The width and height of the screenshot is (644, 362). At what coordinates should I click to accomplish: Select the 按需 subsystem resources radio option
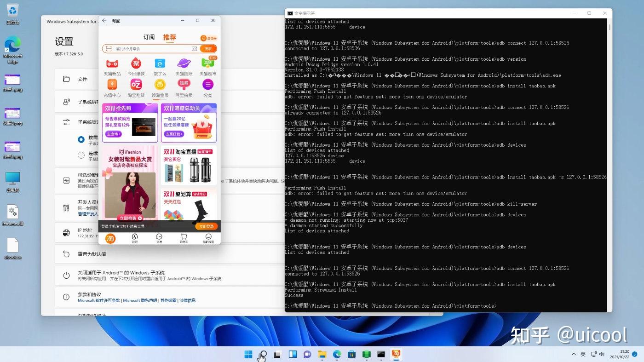(81, 139)
